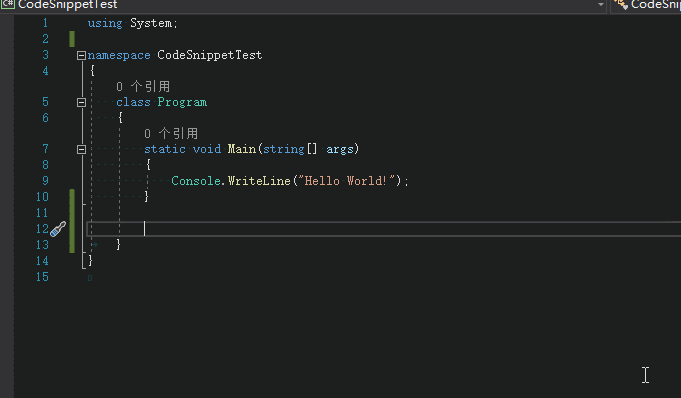The width and height of the screenshot is (681, 398).
Task: Click the Console class name
Action: tap(196, 181)
